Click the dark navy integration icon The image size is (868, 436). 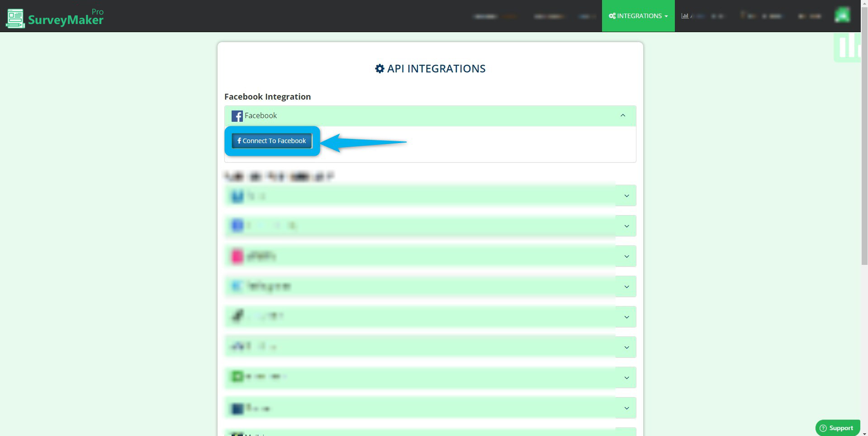click(x=237, y=407)
